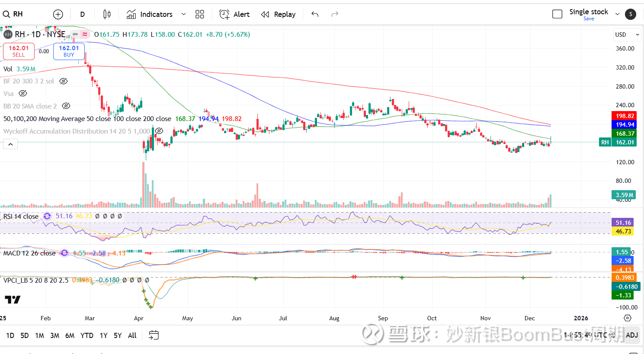Screen dimensions: 644x354
Task: Select the MACD 12 26 close legend
Action: coord(29,253)
